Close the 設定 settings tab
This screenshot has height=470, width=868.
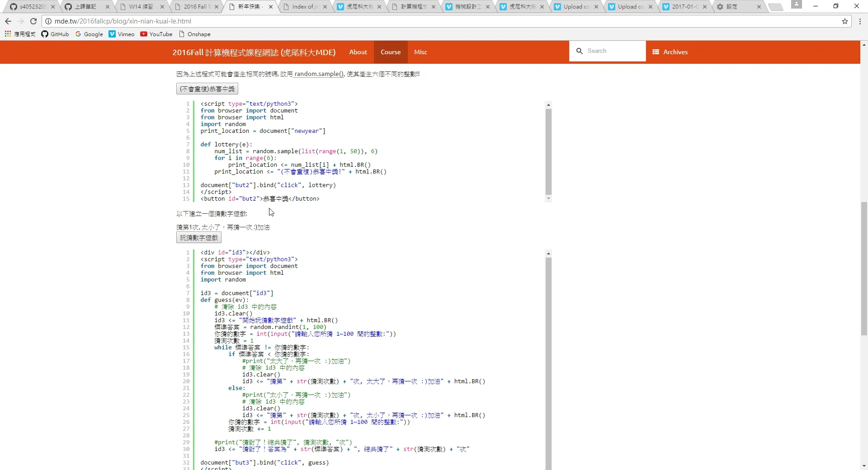point(759,7)
